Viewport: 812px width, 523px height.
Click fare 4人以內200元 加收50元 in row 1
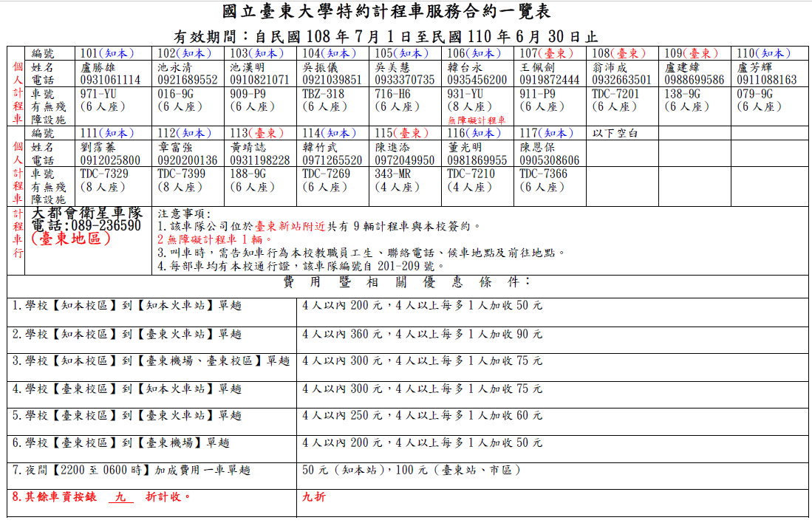pos(422,306)
